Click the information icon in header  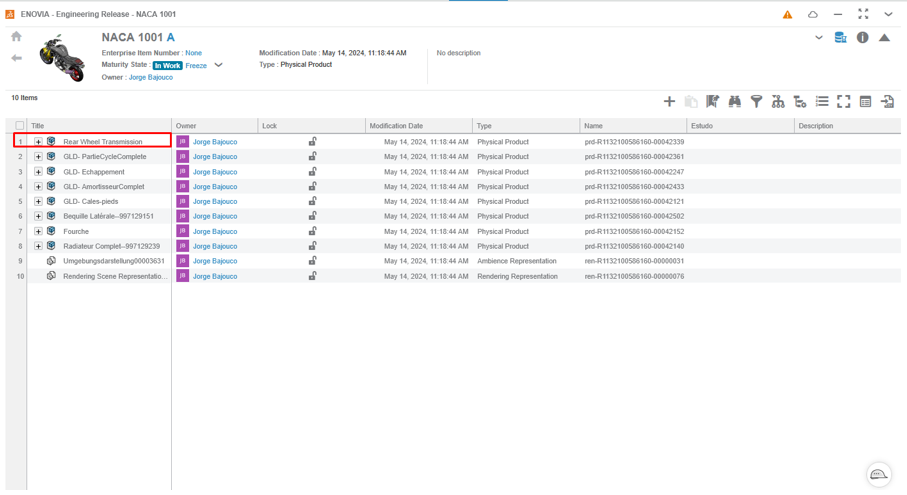click(x=862, y=38)
